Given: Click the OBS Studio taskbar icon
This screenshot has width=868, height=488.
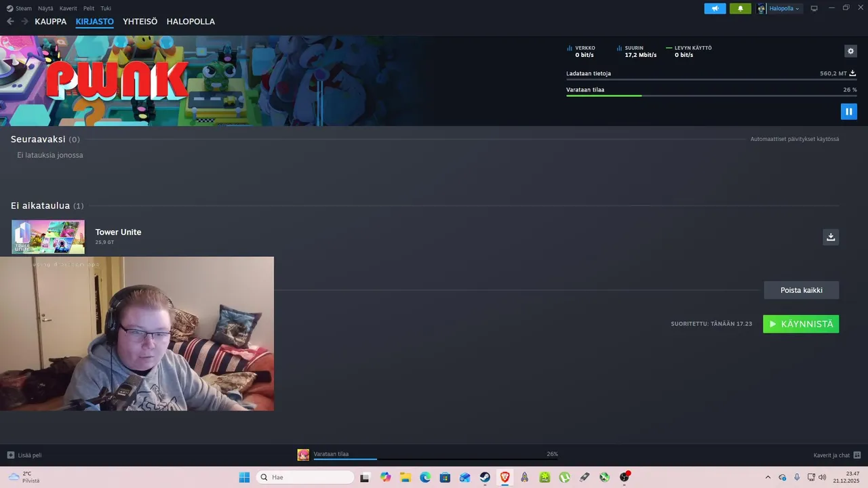Looking at the screenshot, I should coord(625,477).
